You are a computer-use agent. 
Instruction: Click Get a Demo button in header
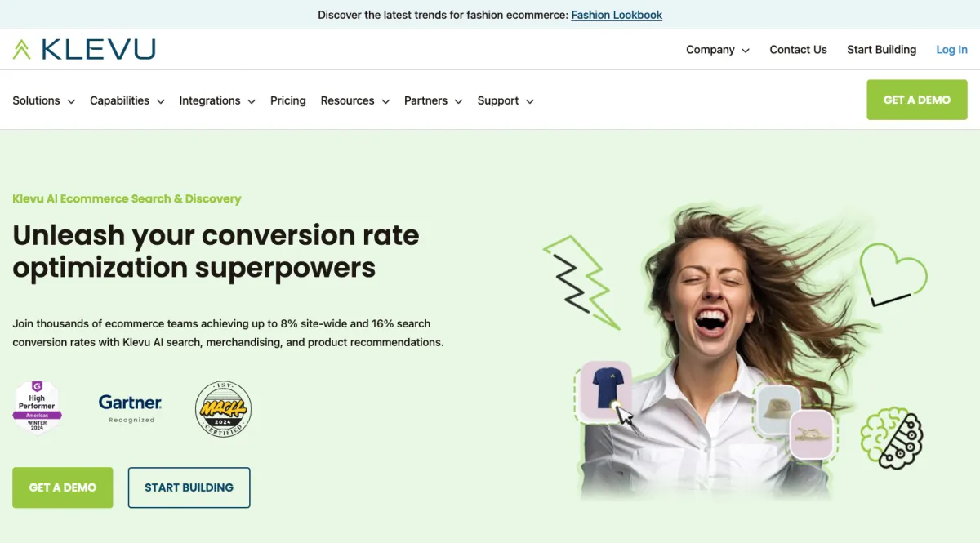pos(917,100)
